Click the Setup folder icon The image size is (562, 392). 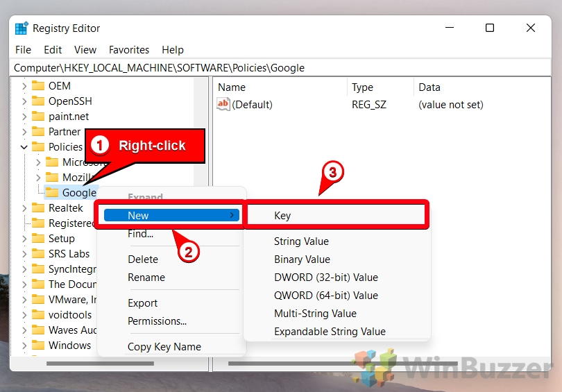pos(38,238)
